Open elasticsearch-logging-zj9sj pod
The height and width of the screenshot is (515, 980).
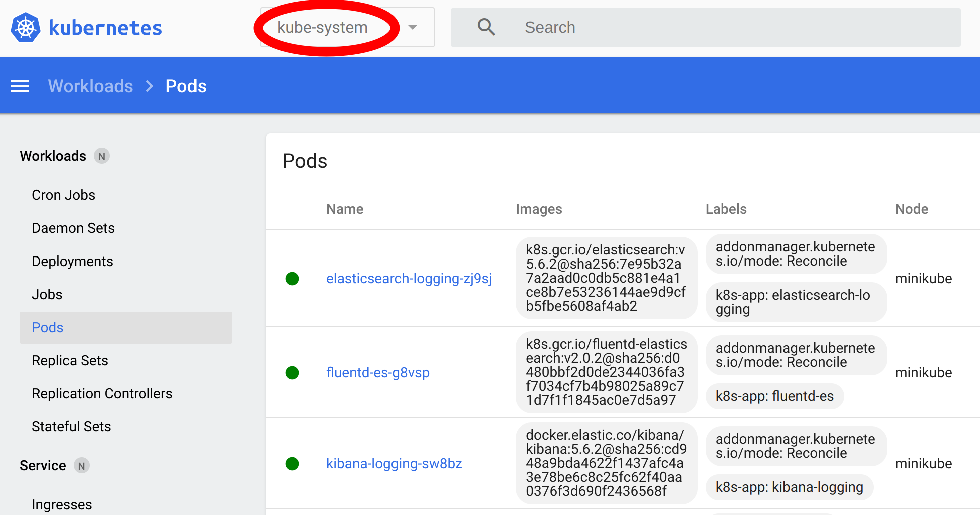coord(409,279)
